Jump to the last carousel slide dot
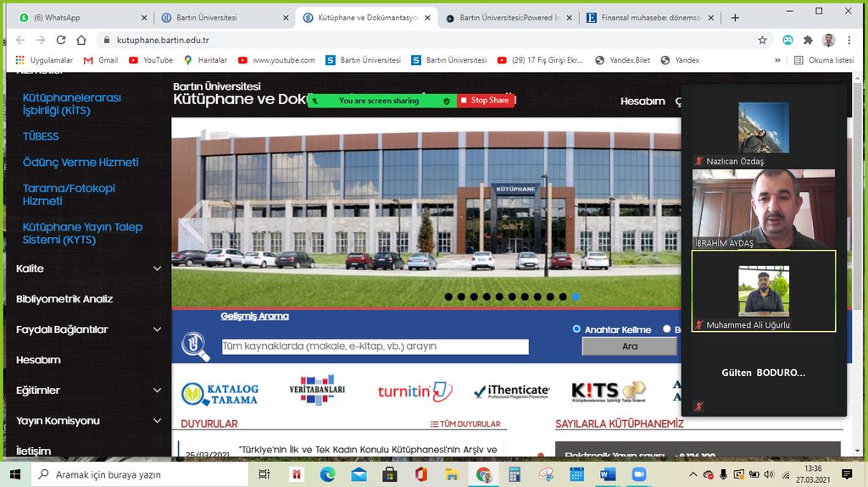868x487 pixels. pos(576,297)
